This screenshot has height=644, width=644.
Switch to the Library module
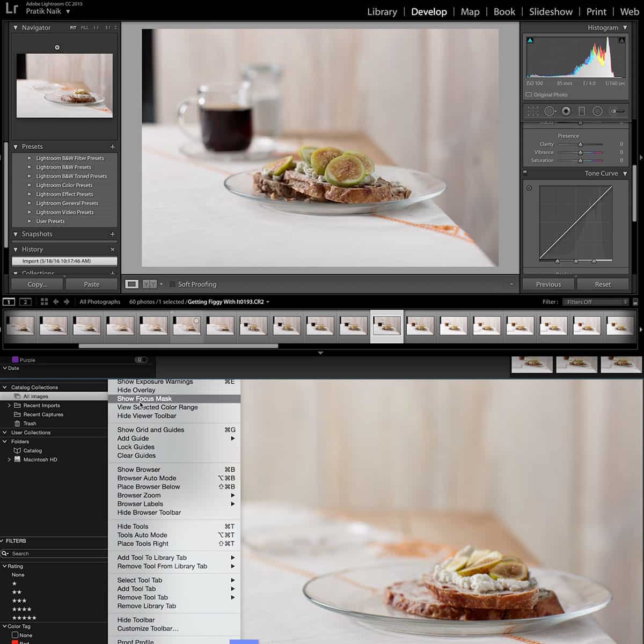[x=382, y=11]
